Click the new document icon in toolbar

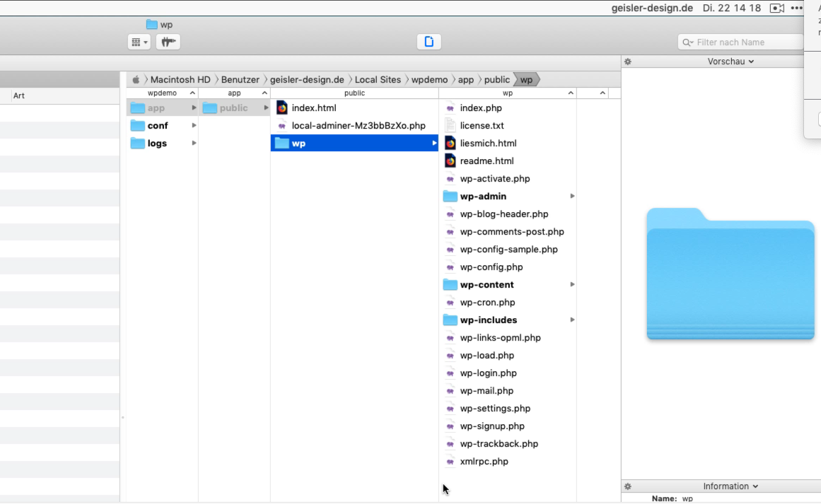click(429, 42)
